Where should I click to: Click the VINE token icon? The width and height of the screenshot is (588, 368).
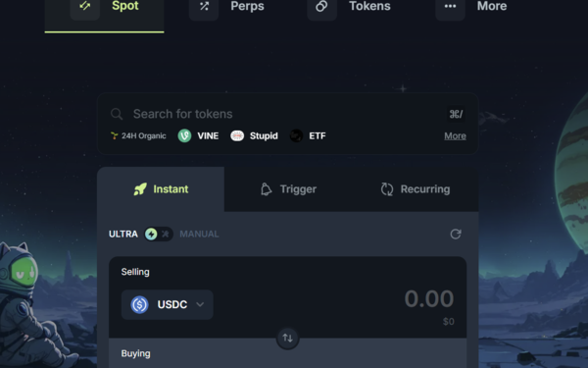pyautogui.click(x=184, y=135)
